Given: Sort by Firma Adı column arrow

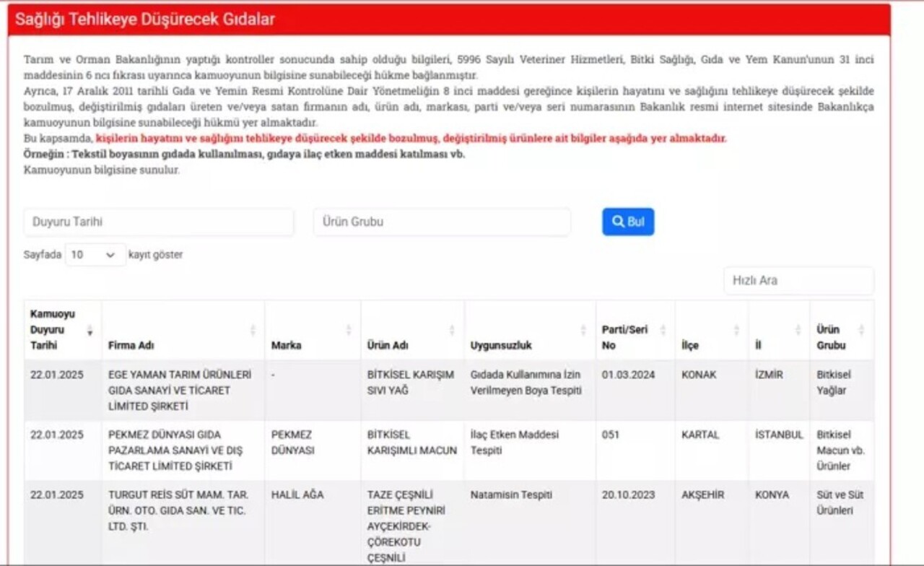Looking at the screenshot, I should click(x=253, y=331).
